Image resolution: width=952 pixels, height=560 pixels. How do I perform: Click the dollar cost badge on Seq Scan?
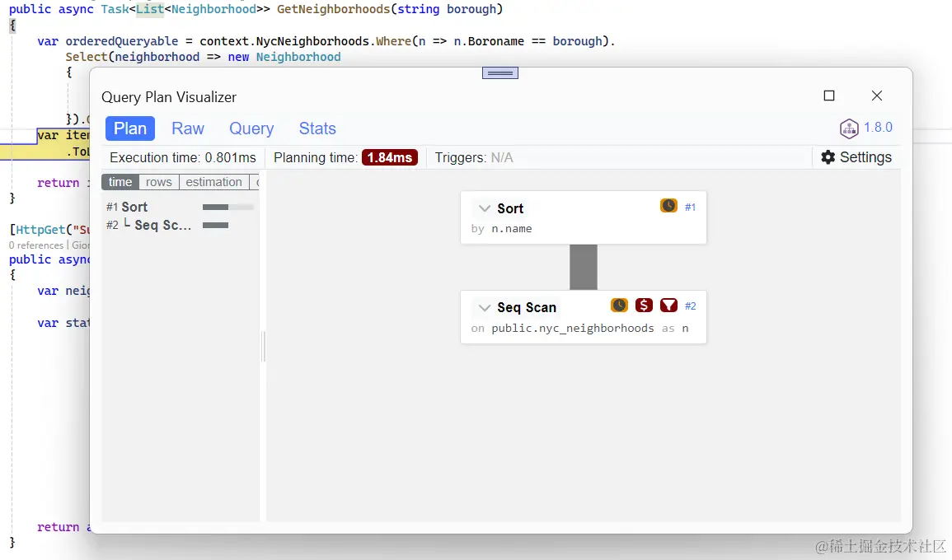(644, 305)
